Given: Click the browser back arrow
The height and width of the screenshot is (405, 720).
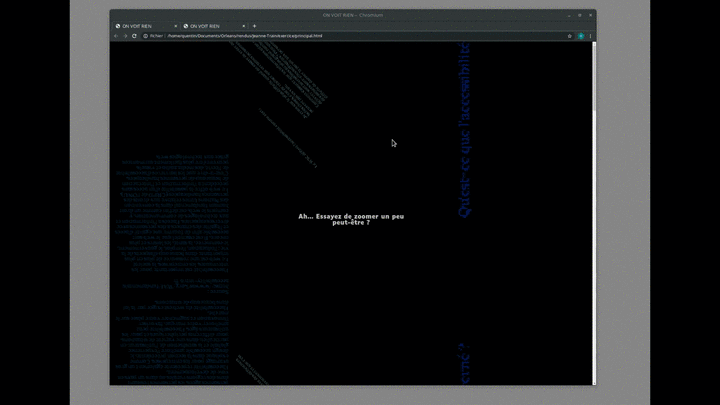Looking at the screenshot, I should [115, 36].
